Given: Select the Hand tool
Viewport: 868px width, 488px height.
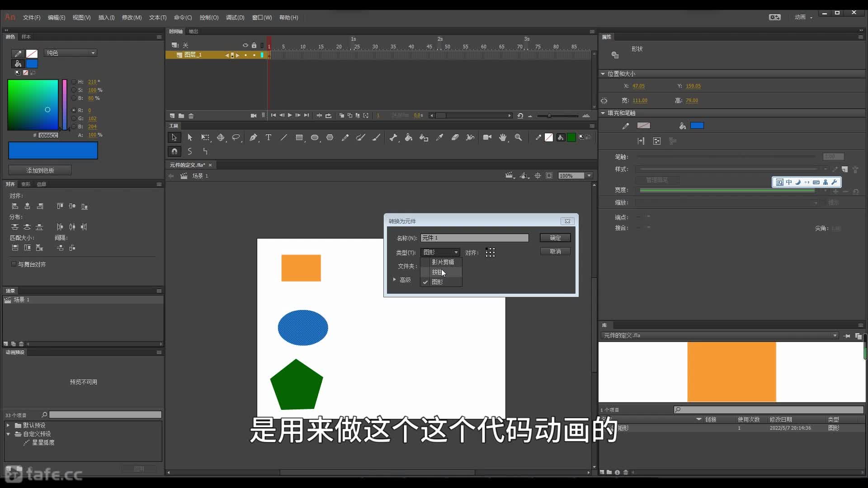Looking at the screenshot, I should coord(503,137).
